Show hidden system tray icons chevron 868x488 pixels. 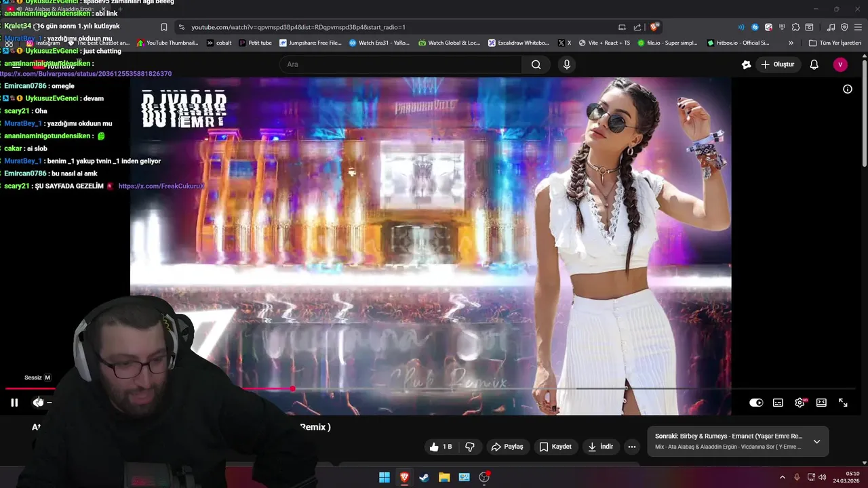click(x=782, y=477)
